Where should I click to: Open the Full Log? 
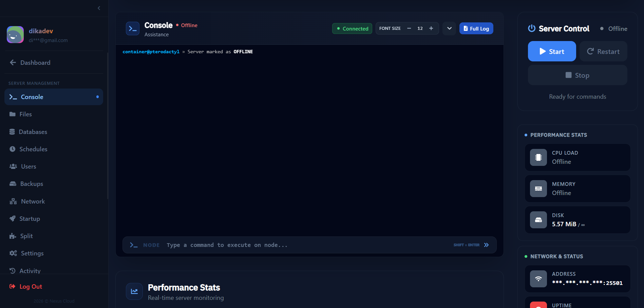pyautogui.click(x=476, y=28)
